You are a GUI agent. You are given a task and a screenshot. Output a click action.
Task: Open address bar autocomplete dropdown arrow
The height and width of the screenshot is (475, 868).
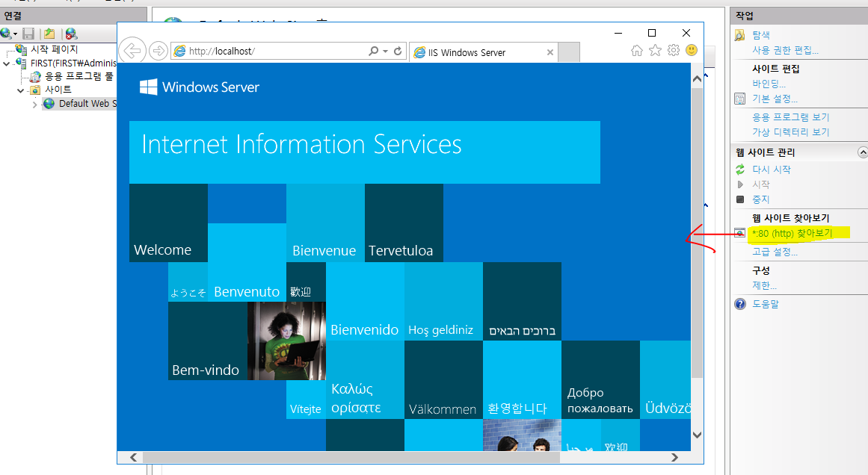(385, 51)
